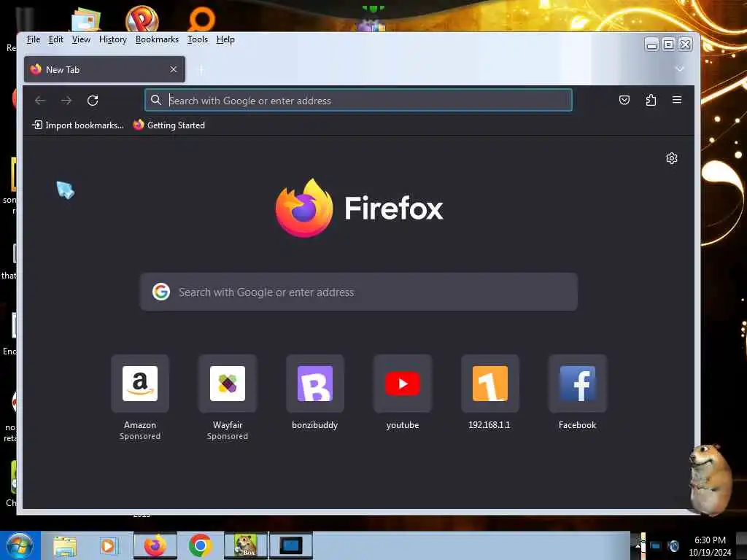Click the Firefox logo on page
Image resolution: width=747 pixels, height=560 pixels.
tap(304, 208)
